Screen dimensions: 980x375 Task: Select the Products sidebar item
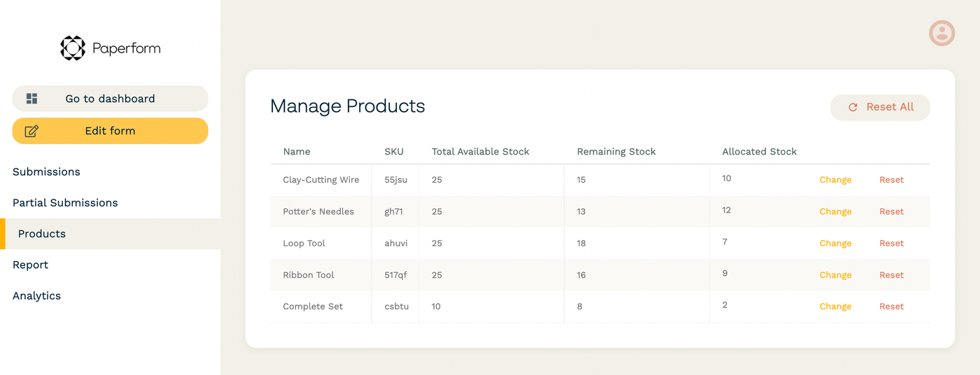(110, 234)
